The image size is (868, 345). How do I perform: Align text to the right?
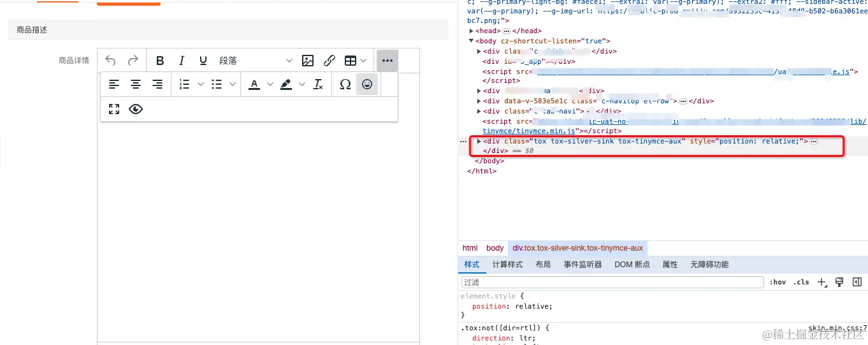[x=157, y=84]
